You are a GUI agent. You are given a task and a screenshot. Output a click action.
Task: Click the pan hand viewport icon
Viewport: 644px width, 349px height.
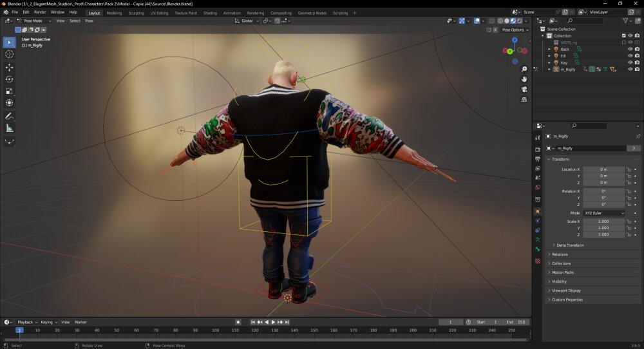[524, 79]
